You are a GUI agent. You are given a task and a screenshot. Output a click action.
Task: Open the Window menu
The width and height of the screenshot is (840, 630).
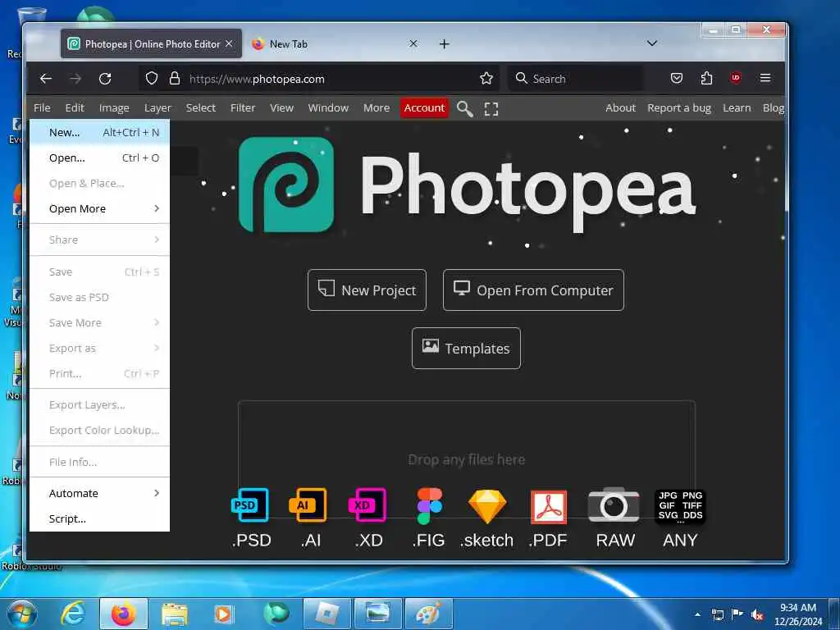click(x=328, y=107)
